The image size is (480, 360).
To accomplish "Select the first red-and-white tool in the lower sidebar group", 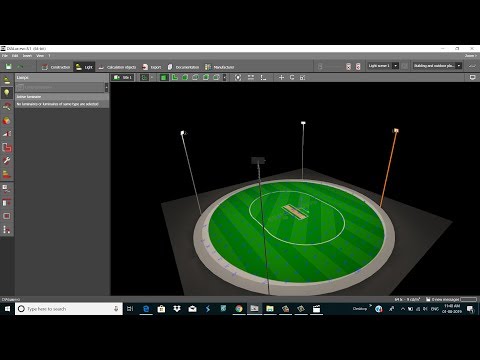I will pos(7,189).
